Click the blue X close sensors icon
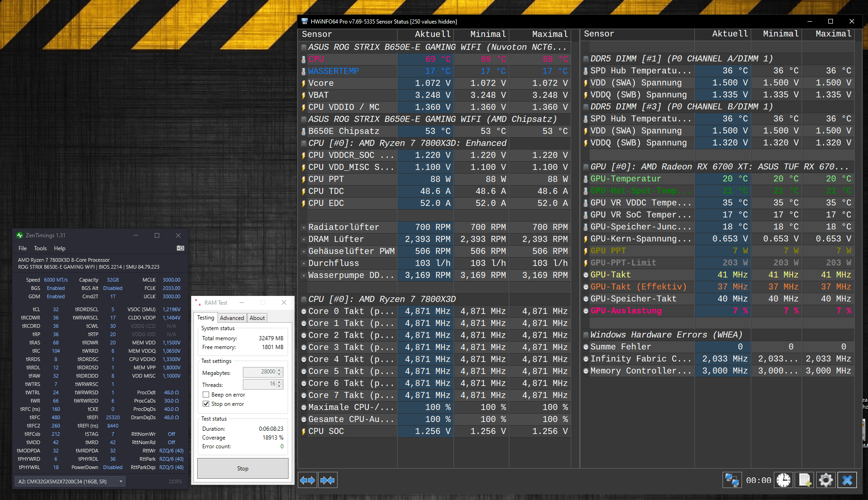 [x=847, y=480]
